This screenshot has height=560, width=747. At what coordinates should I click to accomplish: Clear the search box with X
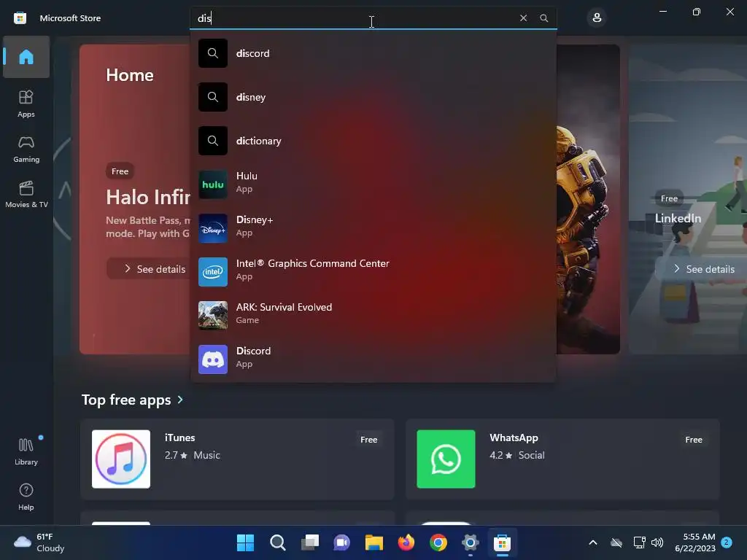pos(523,18)
